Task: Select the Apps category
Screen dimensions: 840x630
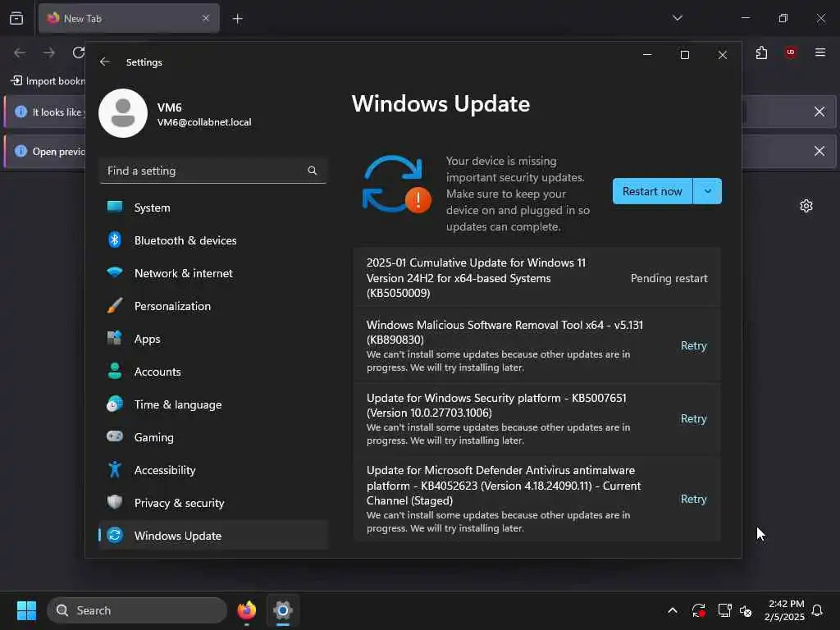Action: coord(213,339)
